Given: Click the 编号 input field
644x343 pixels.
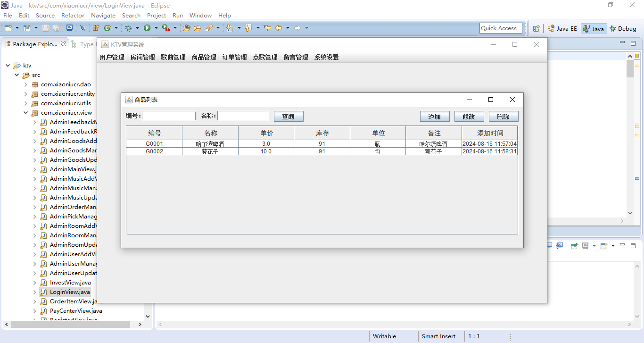Looking at the screenshot, I should [169, 116].
